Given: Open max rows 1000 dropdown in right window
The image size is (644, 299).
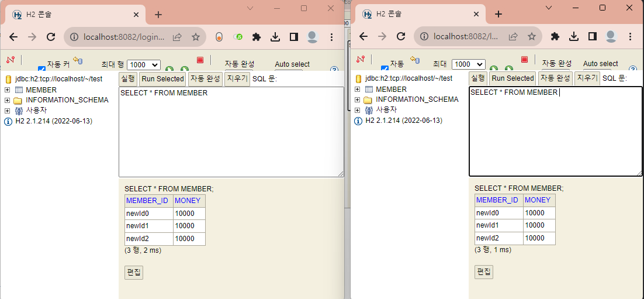Looking at the screenshot, I should click(469, 64).
